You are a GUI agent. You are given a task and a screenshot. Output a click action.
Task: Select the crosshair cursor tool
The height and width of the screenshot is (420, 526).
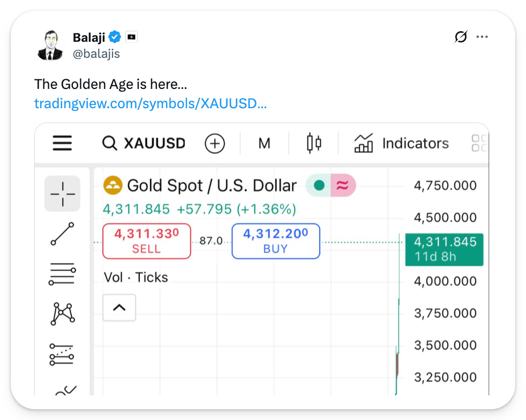point(62,193)
